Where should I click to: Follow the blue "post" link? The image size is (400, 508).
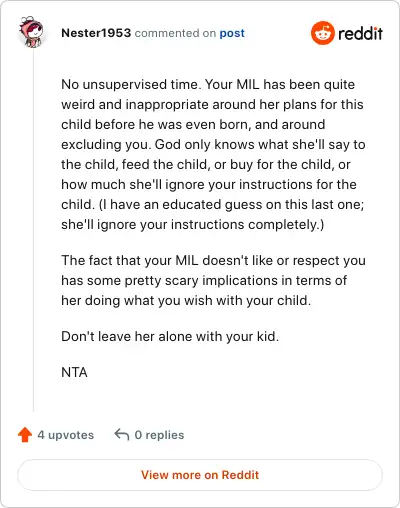232,33
